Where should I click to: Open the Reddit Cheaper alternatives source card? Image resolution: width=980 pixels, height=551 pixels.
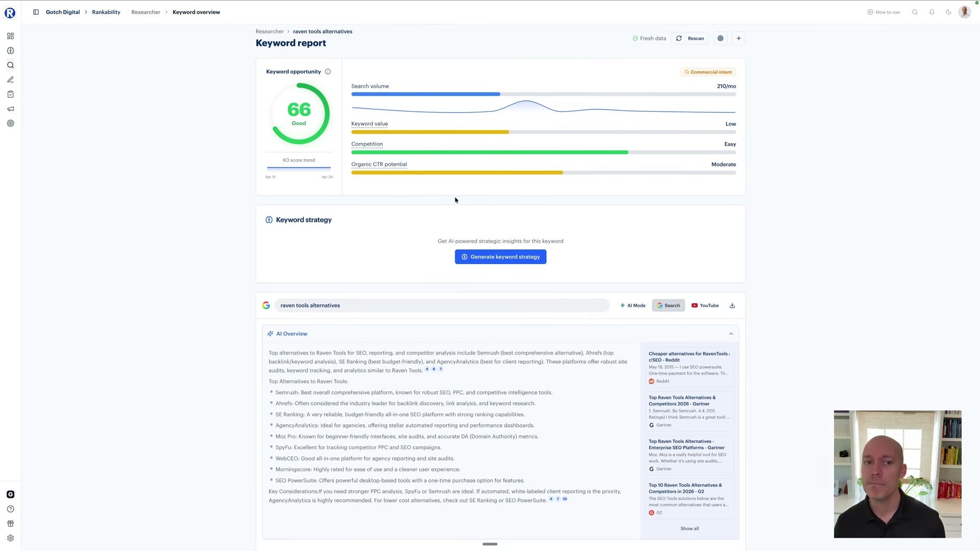coord(690,367)
